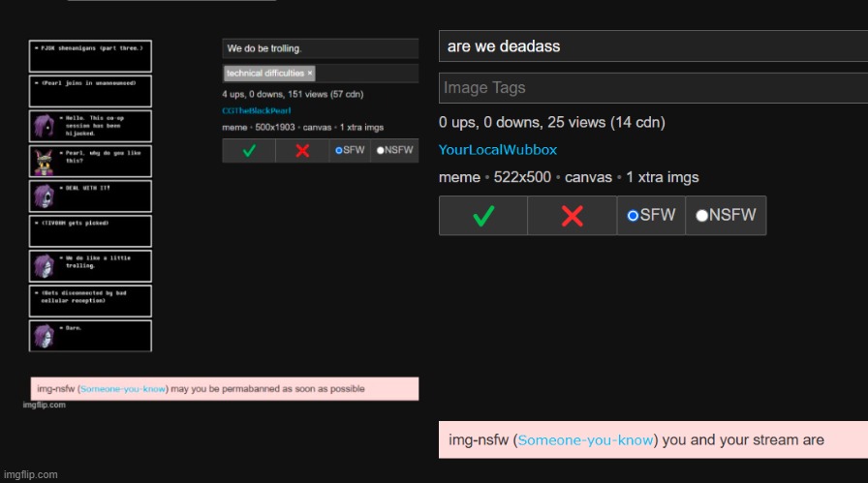
Task: Click the "We do be trolling." title field
Action: [320, 48]
